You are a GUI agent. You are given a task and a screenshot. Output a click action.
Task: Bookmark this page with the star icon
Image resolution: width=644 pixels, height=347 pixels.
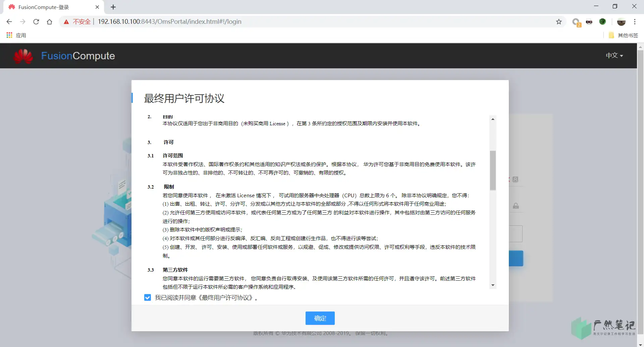click(x=559, y=22)
